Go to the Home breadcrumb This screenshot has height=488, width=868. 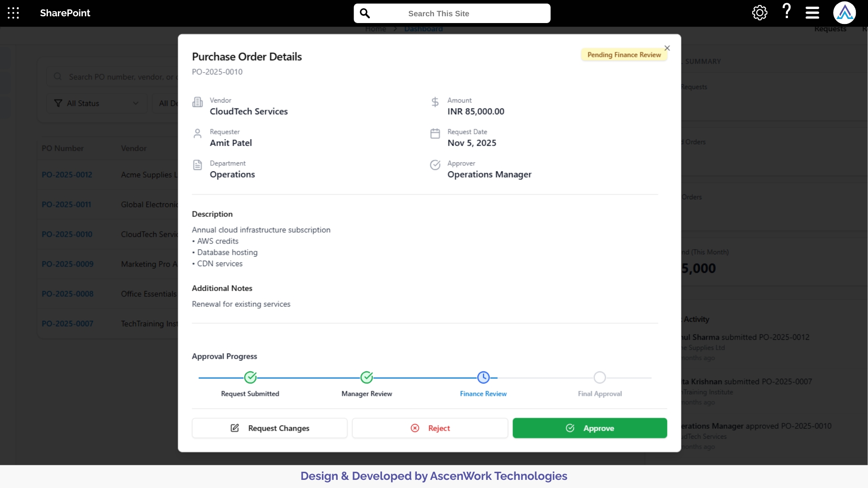pos(375,28)
